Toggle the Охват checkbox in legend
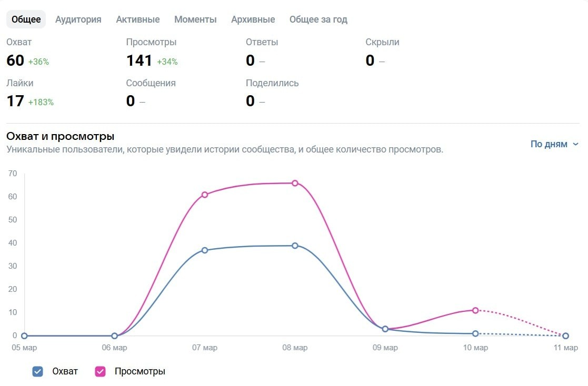Image resolution: width=588 pixels, height=386 pixels. point(37,371)
